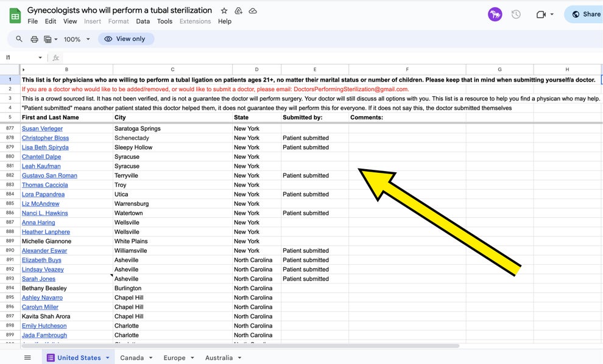Click the View only mode button
This screenshot has height=364, width=603.
125,39
